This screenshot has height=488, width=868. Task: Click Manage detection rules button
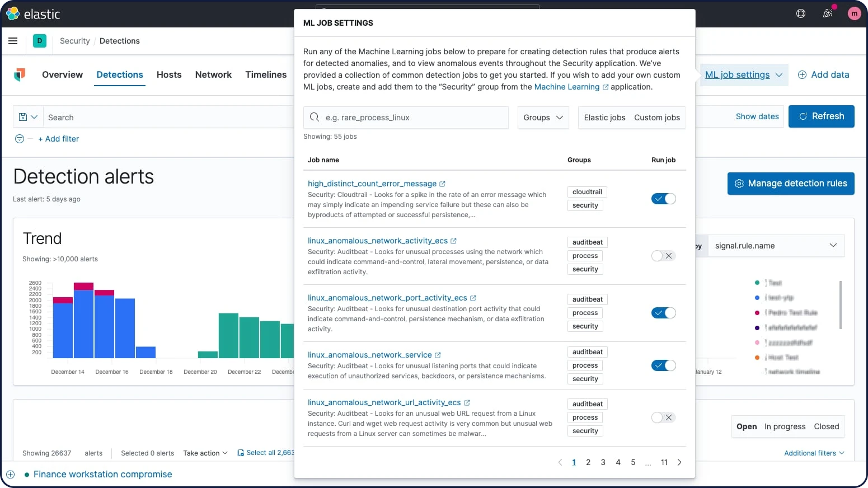tap(791, 184)
